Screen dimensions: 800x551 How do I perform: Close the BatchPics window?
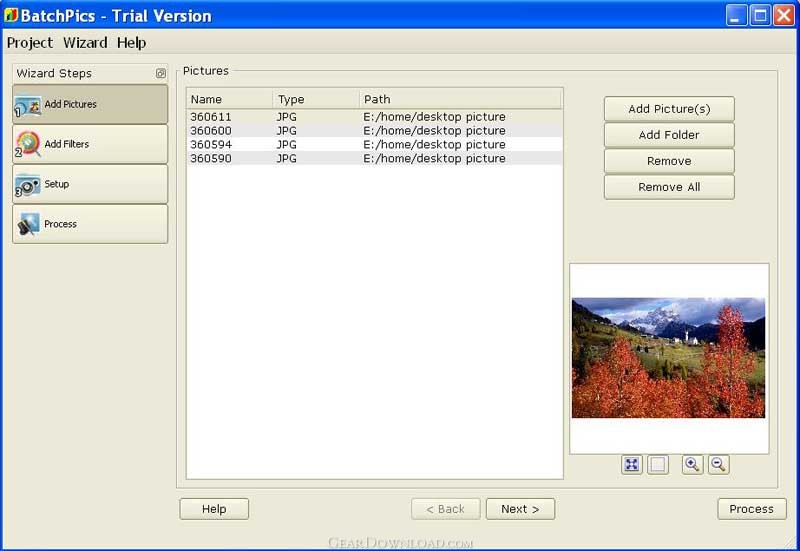point(784,15)
